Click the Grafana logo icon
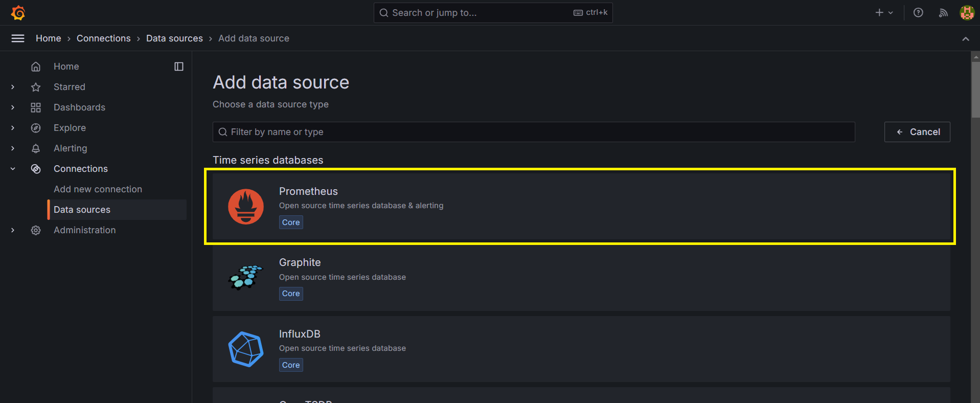The height and width of the screenshot is (403, 980). coord(18,13)
